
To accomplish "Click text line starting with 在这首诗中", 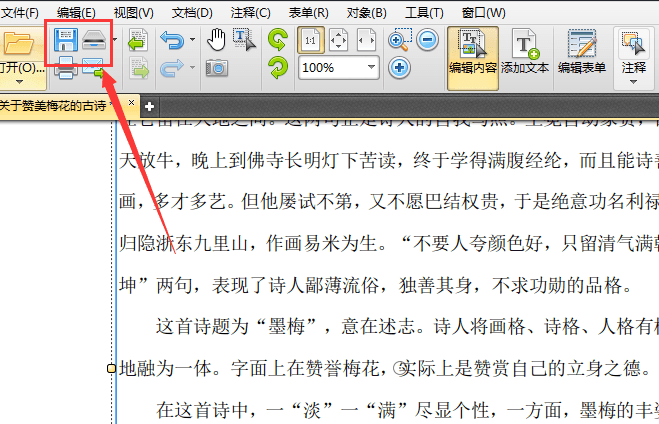I will click(x=407, y=410).
